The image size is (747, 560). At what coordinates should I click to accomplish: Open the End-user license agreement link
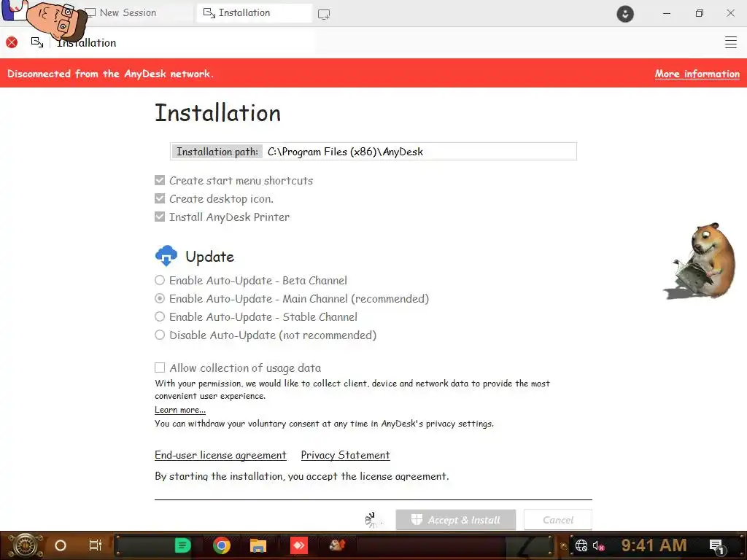coord(220,455)
